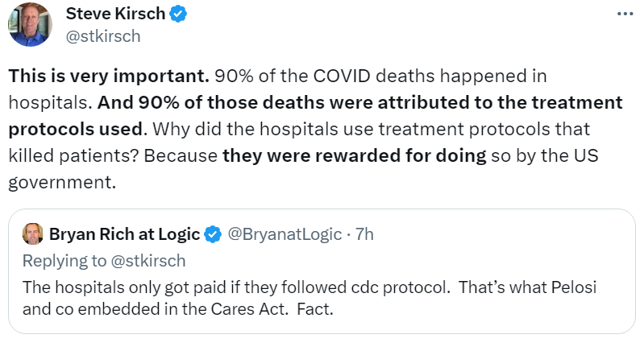Screen dimensions: 644x347
Task: Open the Bryan Rich at Logic profile name
Action: tap(124, 234)
